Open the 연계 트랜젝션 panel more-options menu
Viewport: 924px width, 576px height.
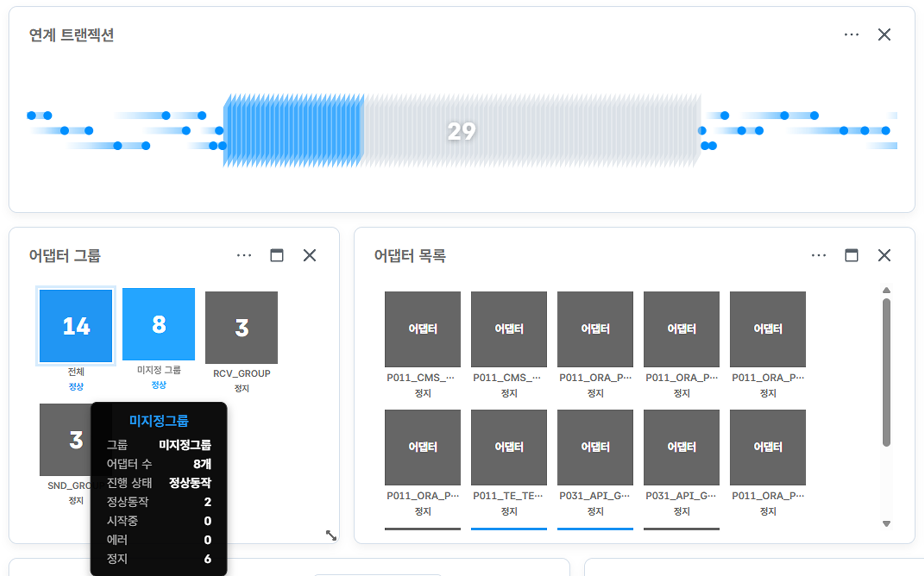851,35
